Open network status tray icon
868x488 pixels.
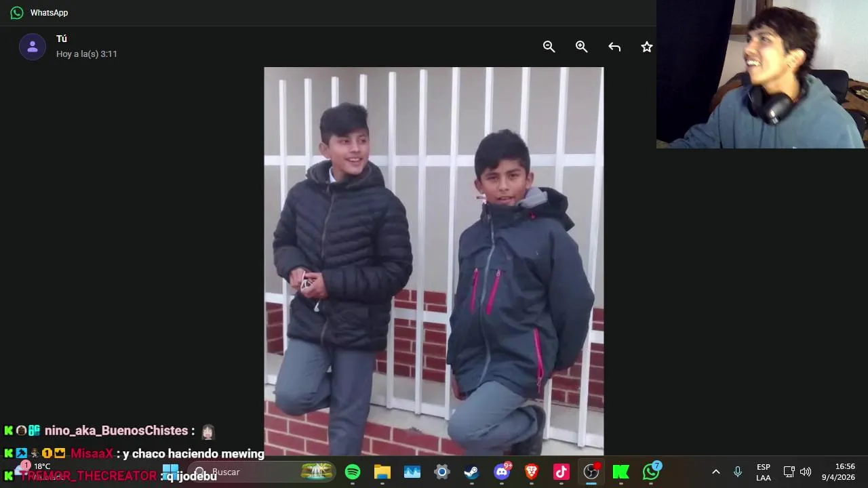(x=789, y=472)
